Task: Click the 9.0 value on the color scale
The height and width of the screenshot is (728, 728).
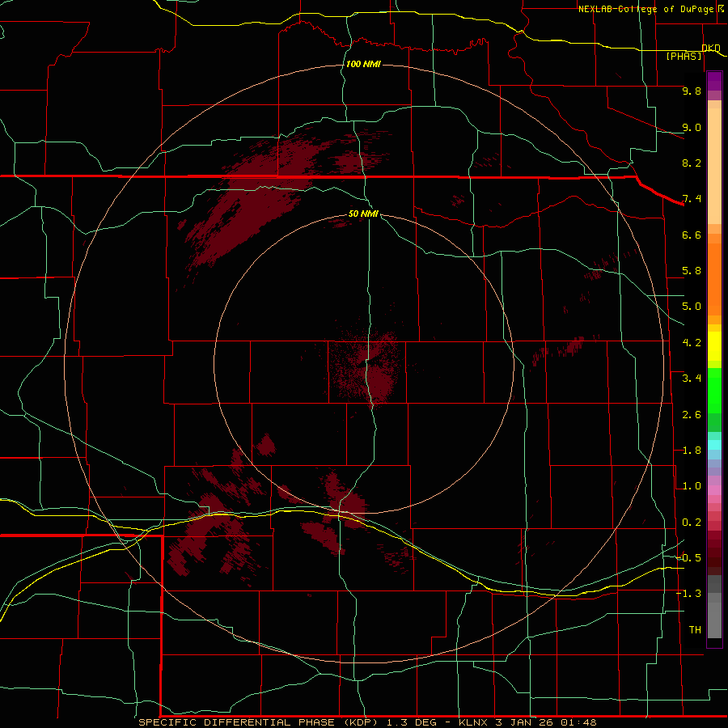Action: 692,127
